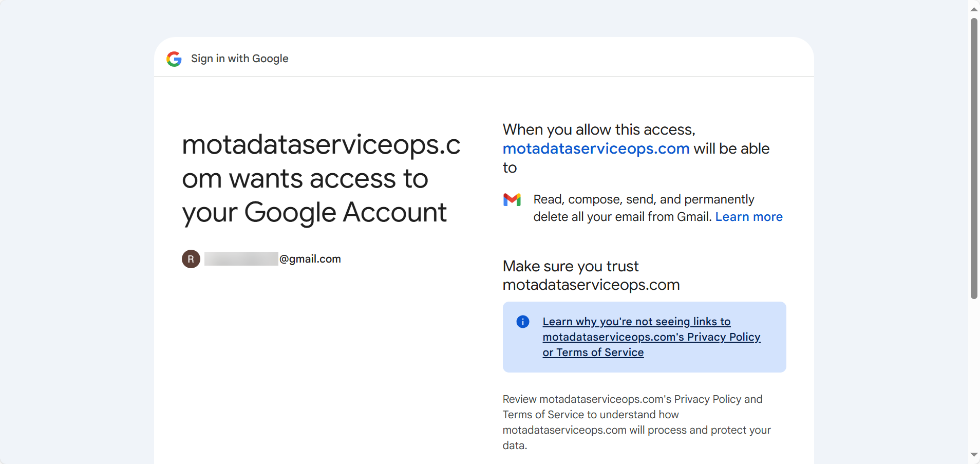The width and height of the screenshot is (980, 464).
Task: Click the @gmail.com account address
Action: 310,259
